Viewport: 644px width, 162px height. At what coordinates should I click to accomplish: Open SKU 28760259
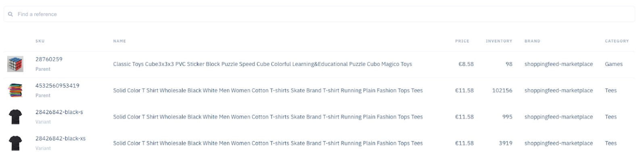pyautogui.click(x=49, y=59)
